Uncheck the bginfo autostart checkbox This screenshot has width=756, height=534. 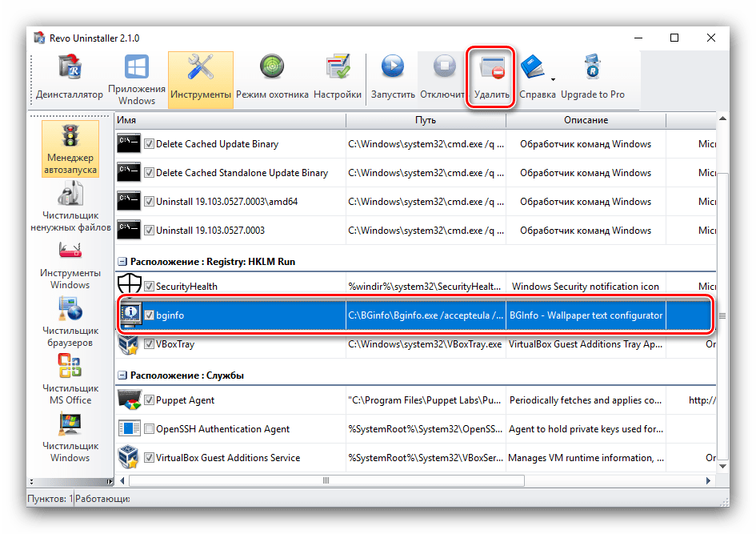[x=149, y=315]
